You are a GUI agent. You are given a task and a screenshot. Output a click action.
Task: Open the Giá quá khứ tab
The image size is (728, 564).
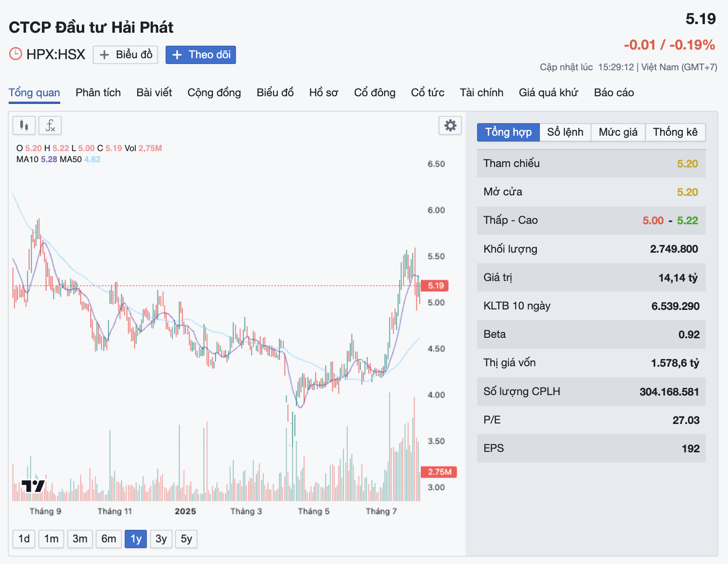point(548,92)
